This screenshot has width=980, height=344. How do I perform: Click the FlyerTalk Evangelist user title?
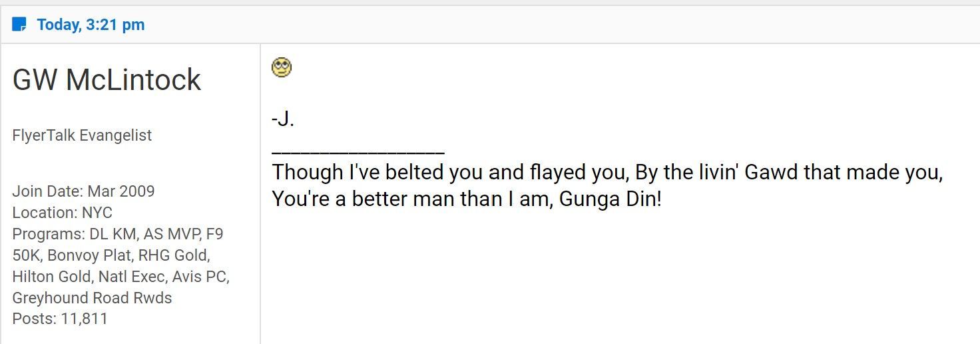82,135
